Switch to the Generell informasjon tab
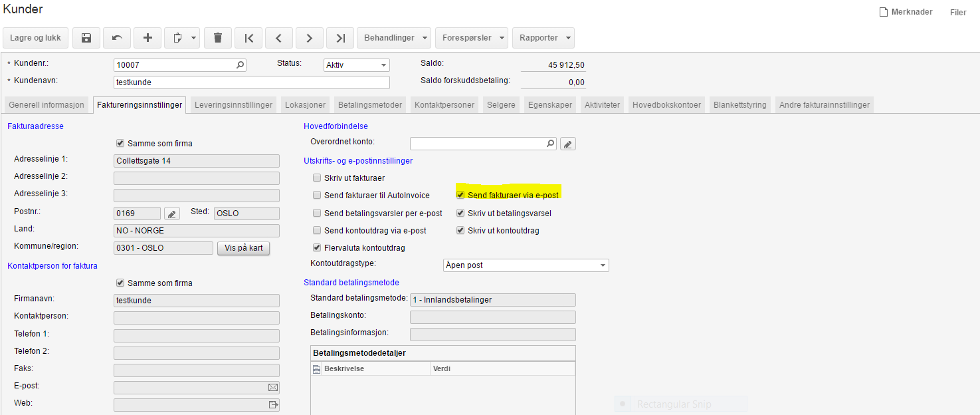This screenshot has width=980, height=415. tap(47, 105)
